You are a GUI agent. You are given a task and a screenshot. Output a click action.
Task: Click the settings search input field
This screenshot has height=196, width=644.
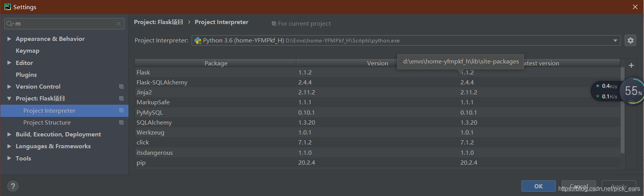(x=64, y=24)
